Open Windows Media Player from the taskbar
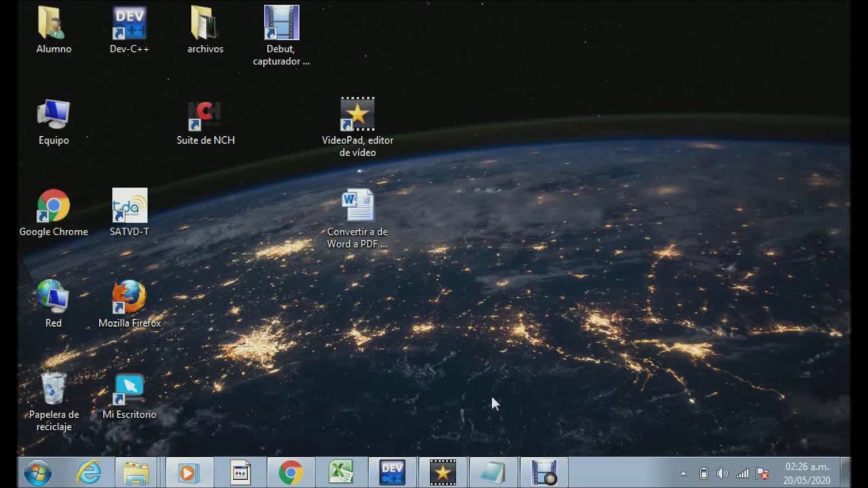Image resolution: width=868 pixels, height=488 pixels. coord(189,472)
